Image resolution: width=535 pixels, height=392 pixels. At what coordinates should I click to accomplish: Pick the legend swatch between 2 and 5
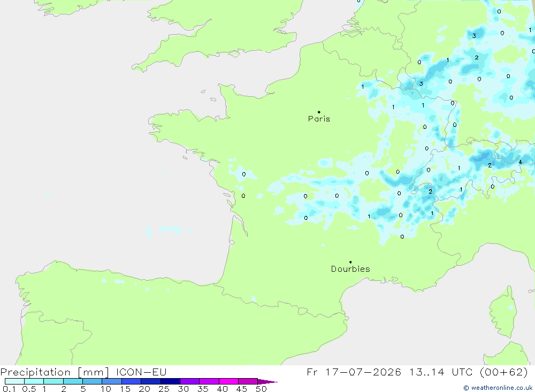click(73, 381)
